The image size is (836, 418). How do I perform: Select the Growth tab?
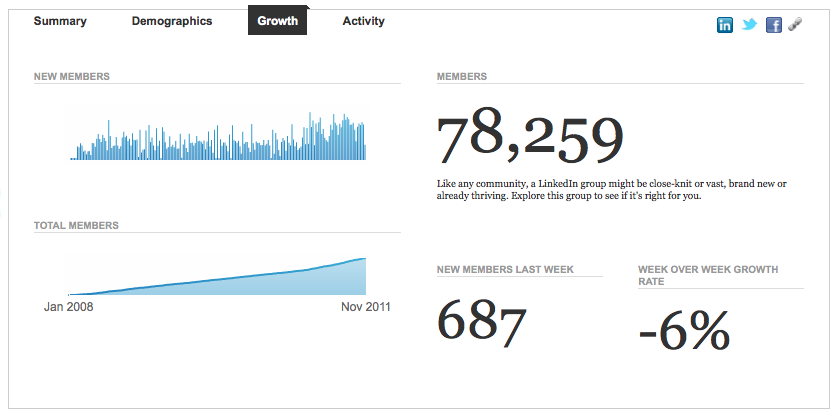click(x=277, y=21)
